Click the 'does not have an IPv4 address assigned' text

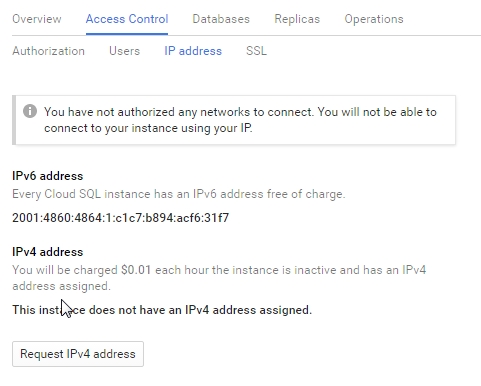(200, 310)
